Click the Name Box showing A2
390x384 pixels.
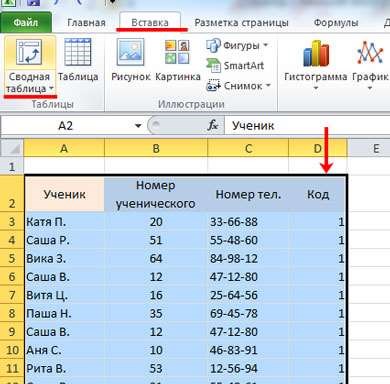(x=66, y=126)
